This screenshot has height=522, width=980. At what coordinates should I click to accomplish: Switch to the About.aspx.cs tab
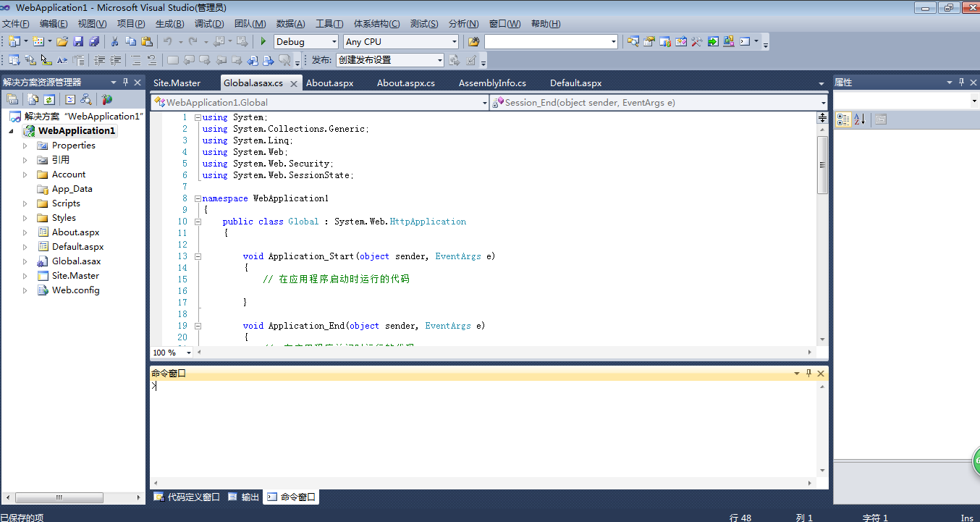click(x=406, y=83)
